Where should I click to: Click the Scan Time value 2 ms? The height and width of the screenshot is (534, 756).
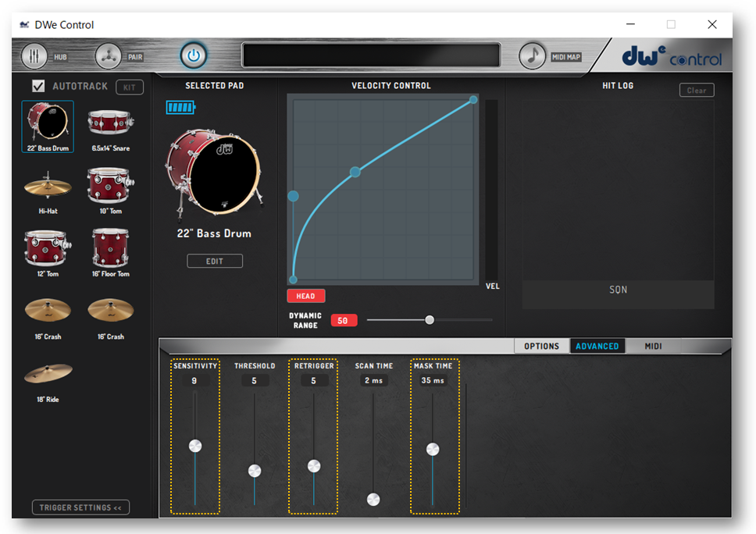pos(373,381)
